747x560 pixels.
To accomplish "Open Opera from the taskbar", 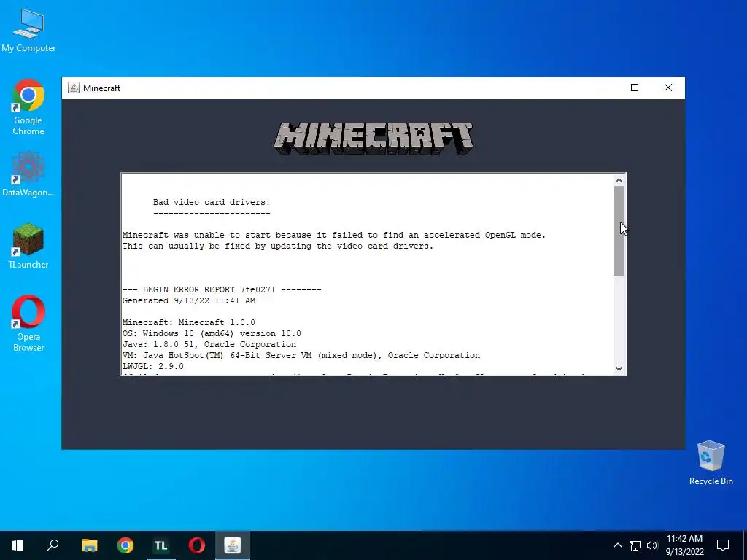I will (x=197, y=545).
